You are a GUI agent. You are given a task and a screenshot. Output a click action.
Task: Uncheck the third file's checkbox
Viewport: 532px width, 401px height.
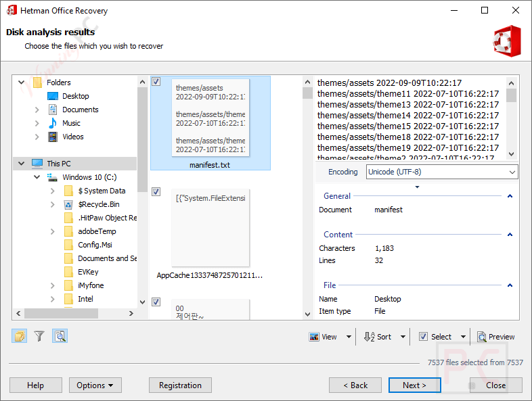tap(156, 302)
